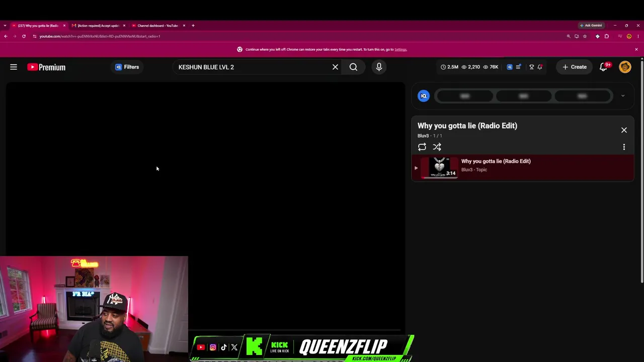Image resolution: width=644 pixels, height=362 pixels.
Task: Click the youtube.com address bar URL
Action: [x=100, y=36]
